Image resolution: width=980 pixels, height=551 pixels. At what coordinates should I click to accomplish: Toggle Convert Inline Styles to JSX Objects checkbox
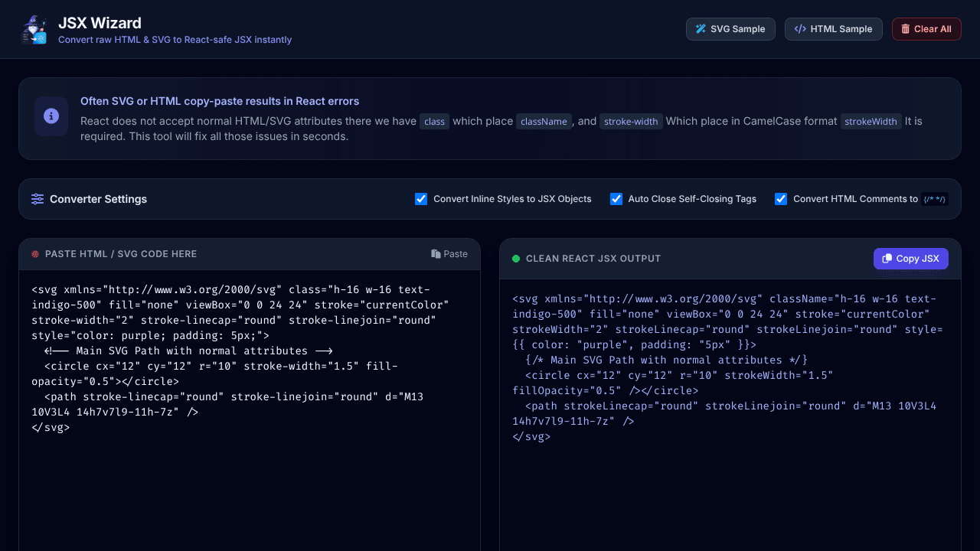point(421,199)
